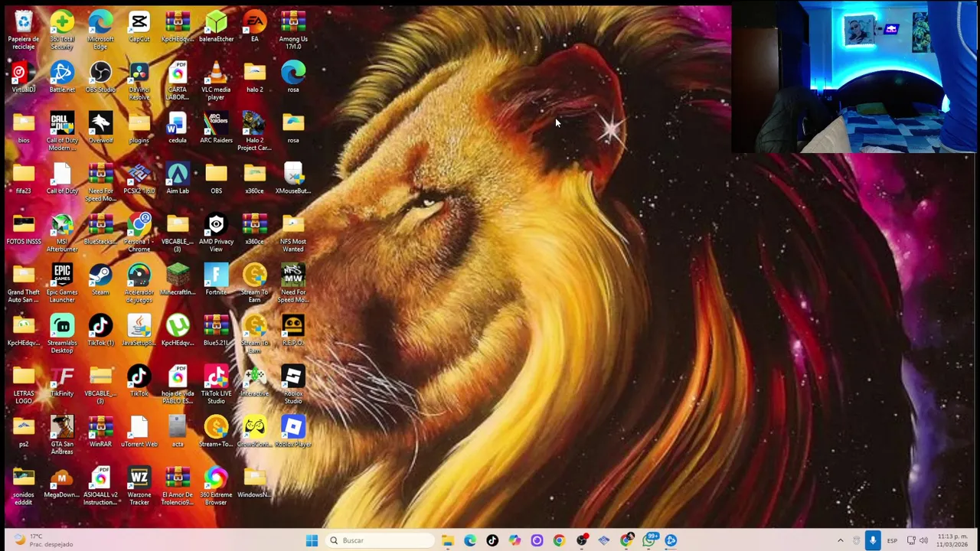Click the Buscar taskbar search box

pyautogui.click(x=379, y=540)
